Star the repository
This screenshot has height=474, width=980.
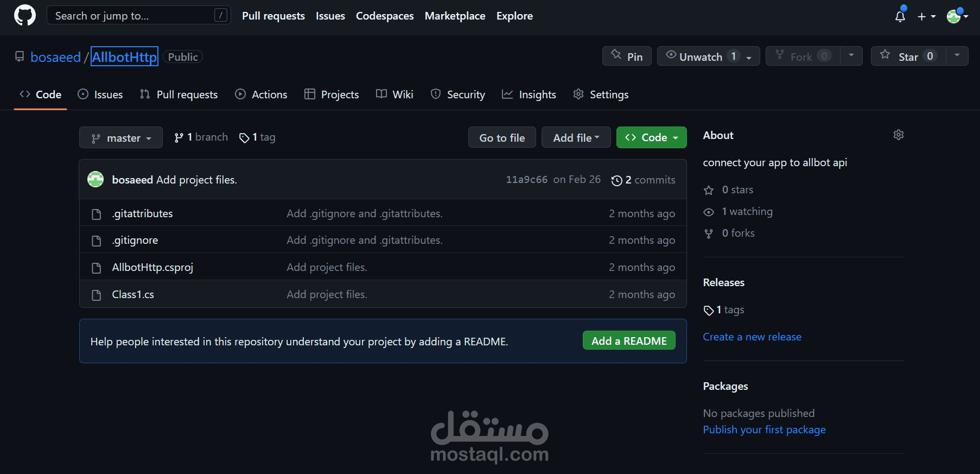pyautogui.click(x=908, y=56)
